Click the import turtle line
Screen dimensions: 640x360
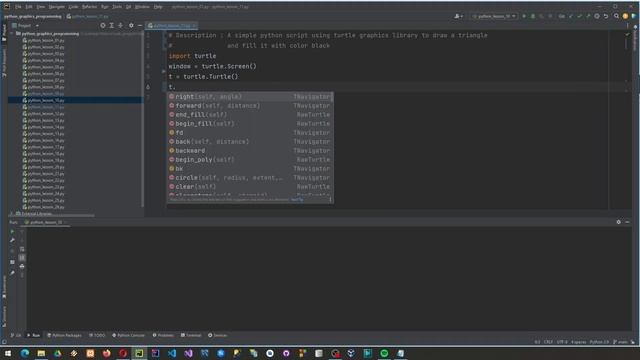tap(192, 56)
